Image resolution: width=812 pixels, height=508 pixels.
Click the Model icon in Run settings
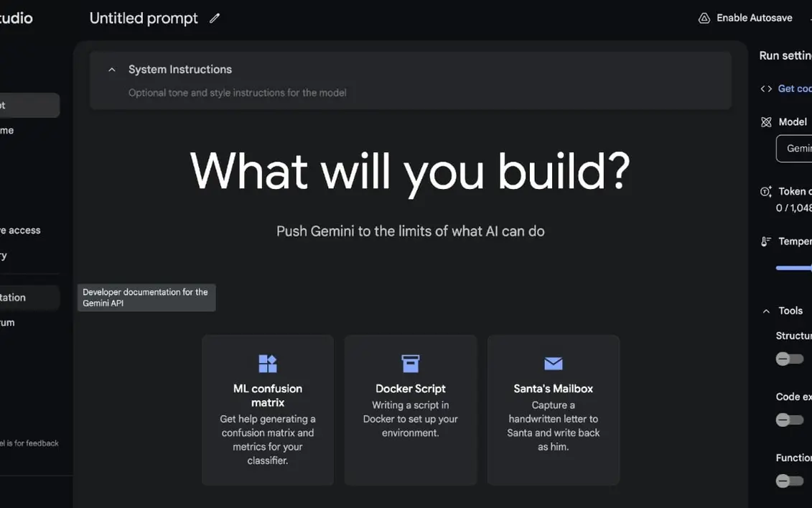[766, 122]
